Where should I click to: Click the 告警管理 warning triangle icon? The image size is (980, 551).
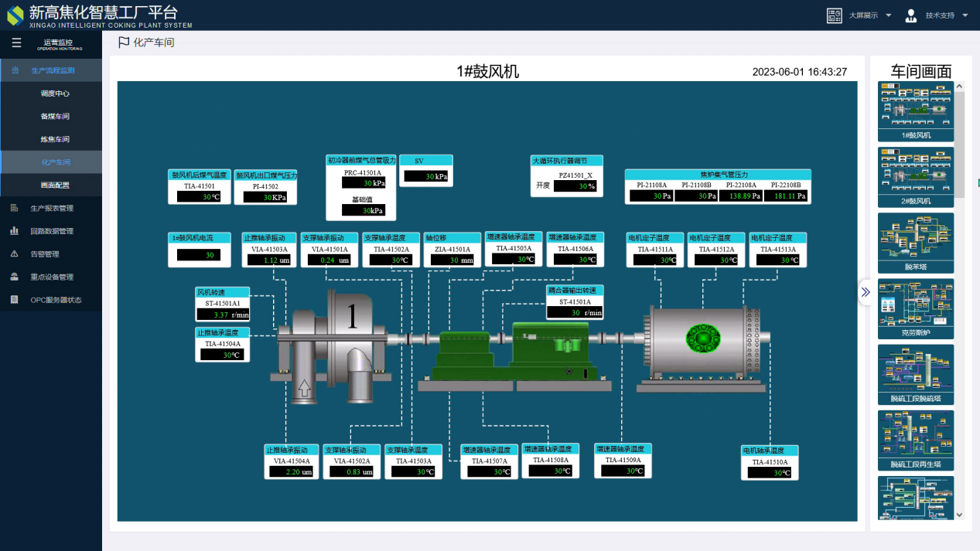click(x=14, y=254)
